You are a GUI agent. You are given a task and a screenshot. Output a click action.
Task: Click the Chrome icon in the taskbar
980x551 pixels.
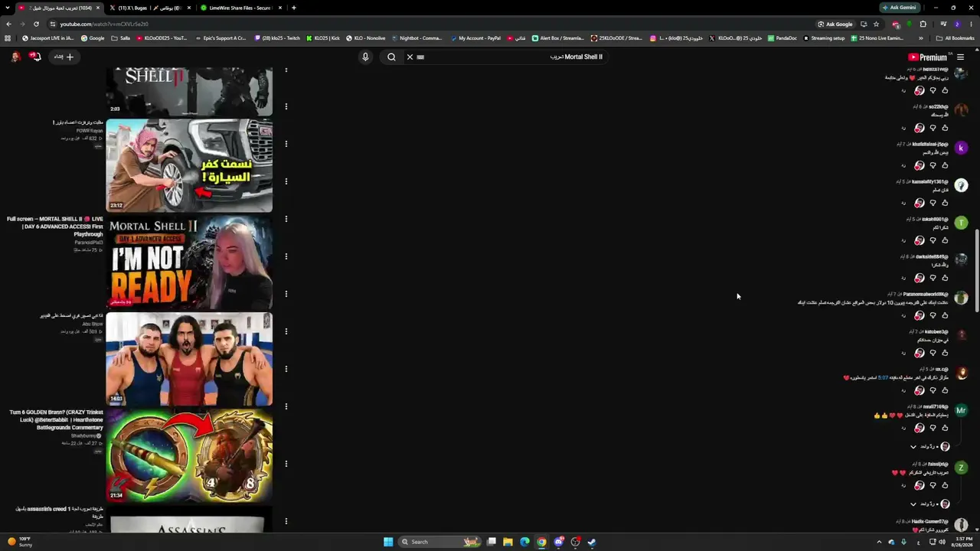point(541,542)
